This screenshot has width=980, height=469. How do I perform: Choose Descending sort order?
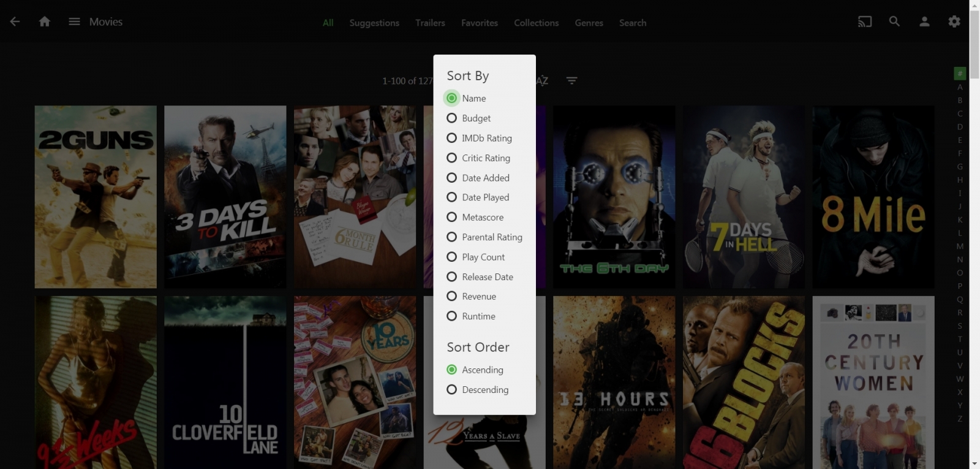(477, 389)
